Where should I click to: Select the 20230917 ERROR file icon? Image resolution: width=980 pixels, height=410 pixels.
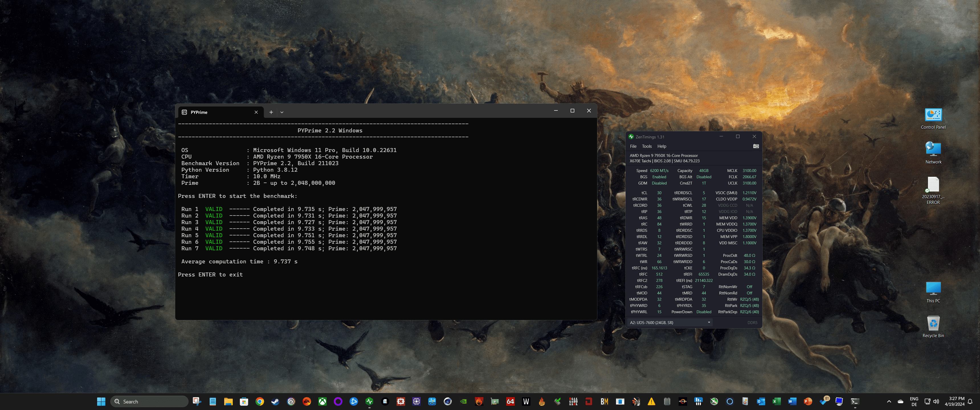pyautogui.click(x=933, y=190)
